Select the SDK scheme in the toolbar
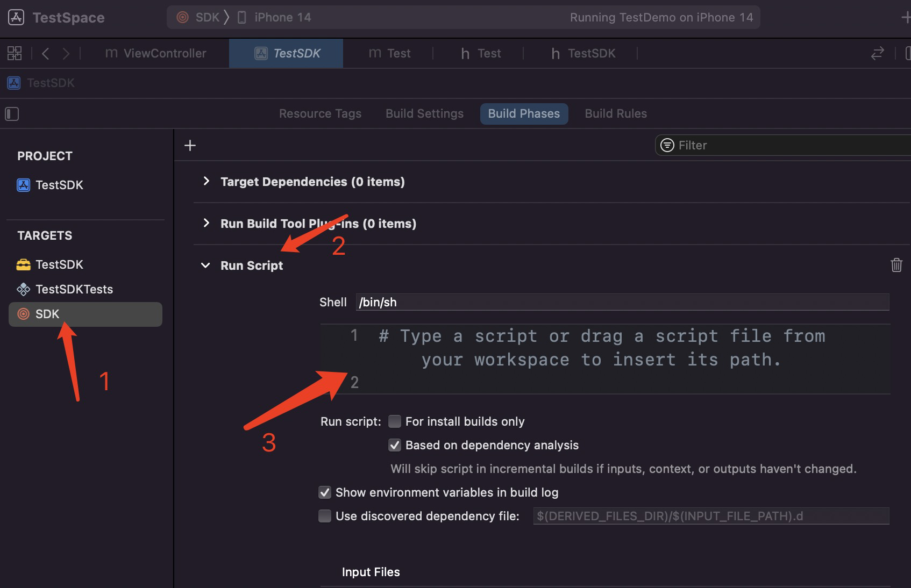 coord(198,17)
